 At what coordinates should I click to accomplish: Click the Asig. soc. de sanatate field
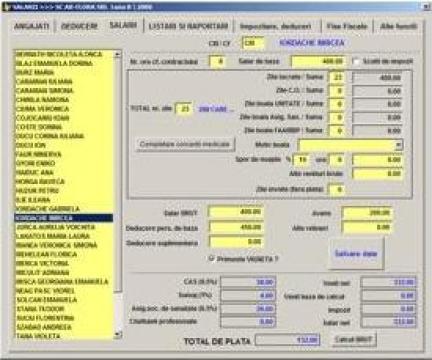248,309
